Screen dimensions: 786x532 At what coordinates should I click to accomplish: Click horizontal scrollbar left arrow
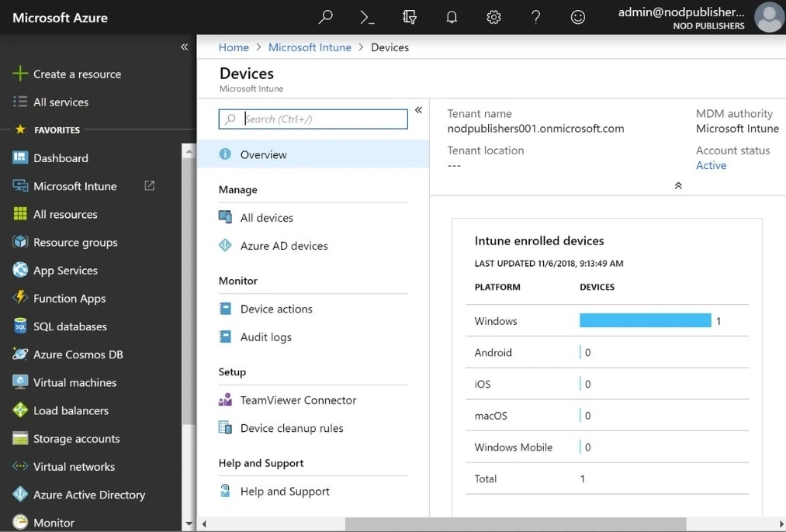point(204,524)
